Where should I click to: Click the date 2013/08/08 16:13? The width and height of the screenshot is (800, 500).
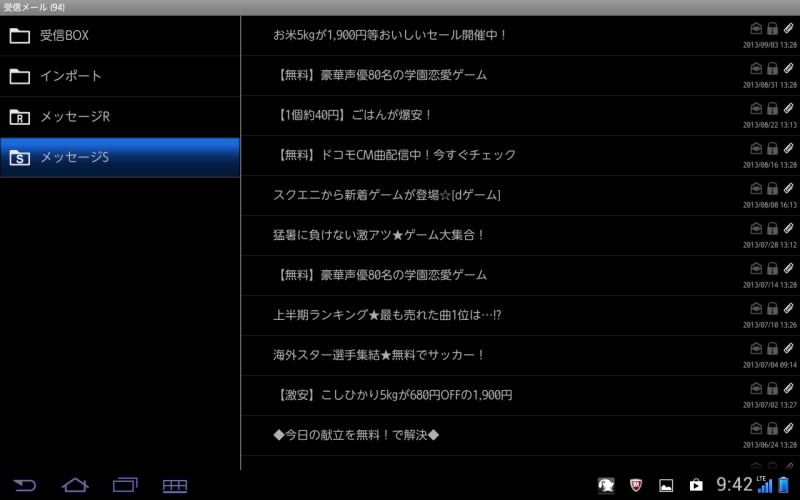coord(769,205)
